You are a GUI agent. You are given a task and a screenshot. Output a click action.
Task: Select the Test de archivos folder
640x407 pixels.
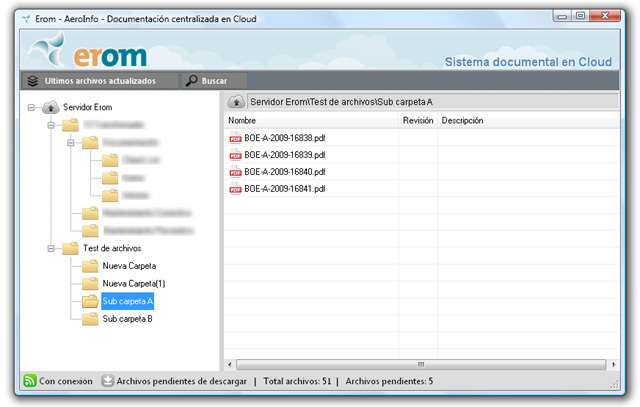click(x=112, y=248)
